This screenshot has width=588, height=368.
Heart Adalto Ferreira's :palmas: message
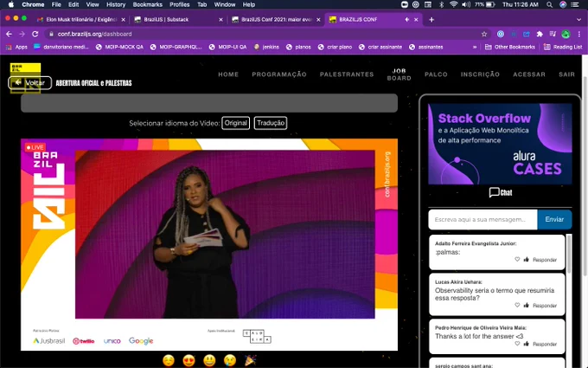pyautogui.click(x=517, y=259)
